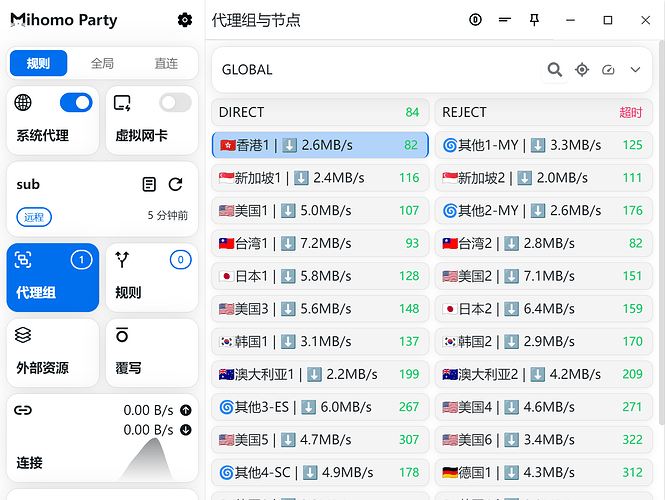
Task: Click the rules branching icon
Action: (x=122, y=260)
